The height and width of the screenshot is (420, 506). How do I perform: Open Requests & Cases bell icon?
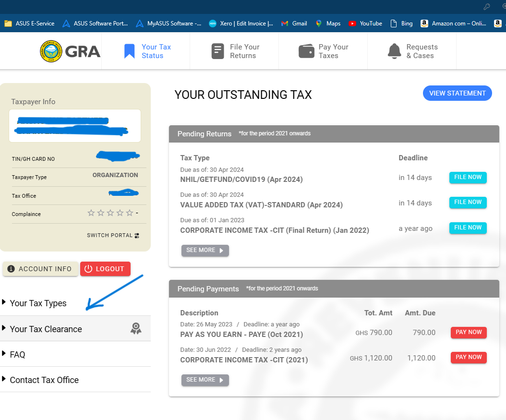(x=394, y=51)
